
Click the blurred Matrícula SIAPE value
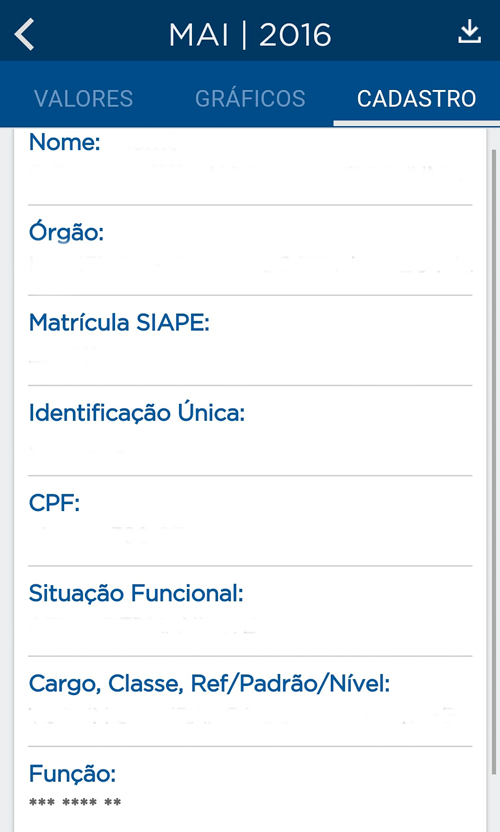(63, 356)
